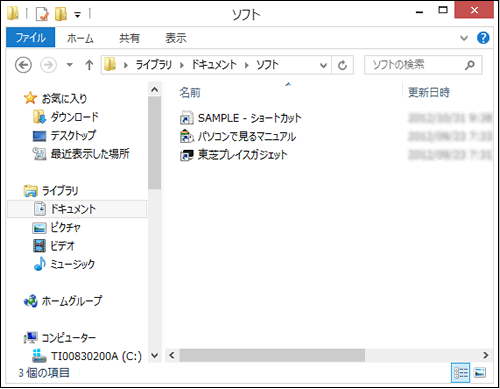Click the scroll-up arrow of the navigation pane
This screenshot has width=500, height=389.
pyautogui.click(x=154, y=89)
